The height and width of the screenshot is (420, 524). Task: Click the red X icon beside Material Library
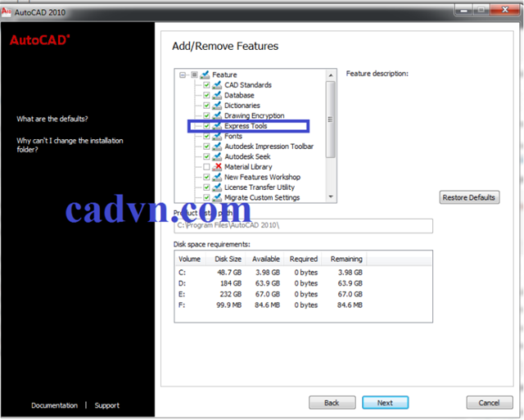[217, 167]
